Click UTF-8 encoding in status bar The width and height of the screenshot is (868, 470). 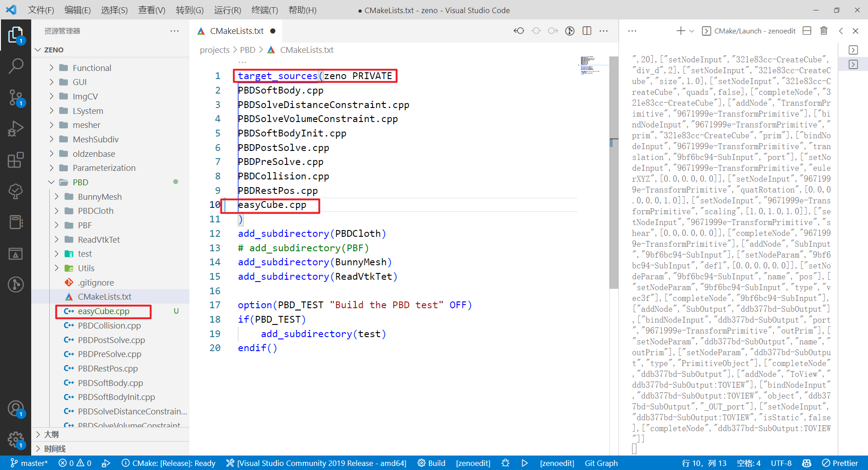click(x=781, y=463)
